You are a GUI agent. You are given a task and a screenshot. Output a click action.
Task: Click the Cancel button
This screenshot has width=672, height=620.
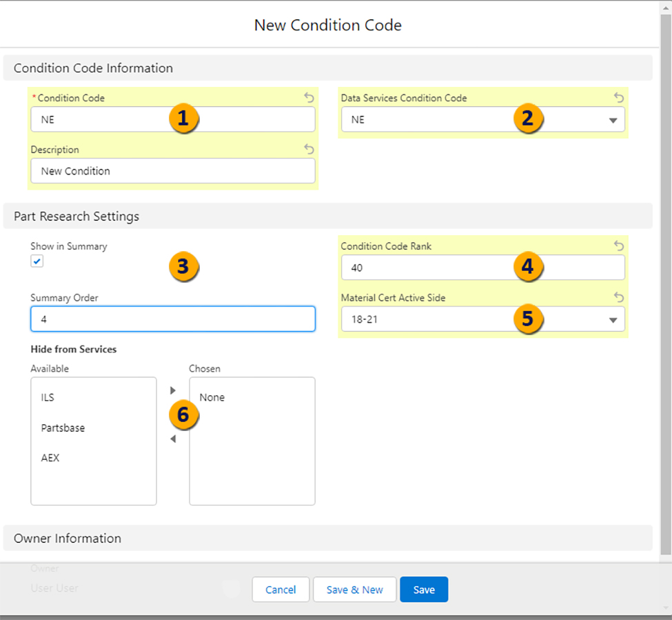pos(281,590)
